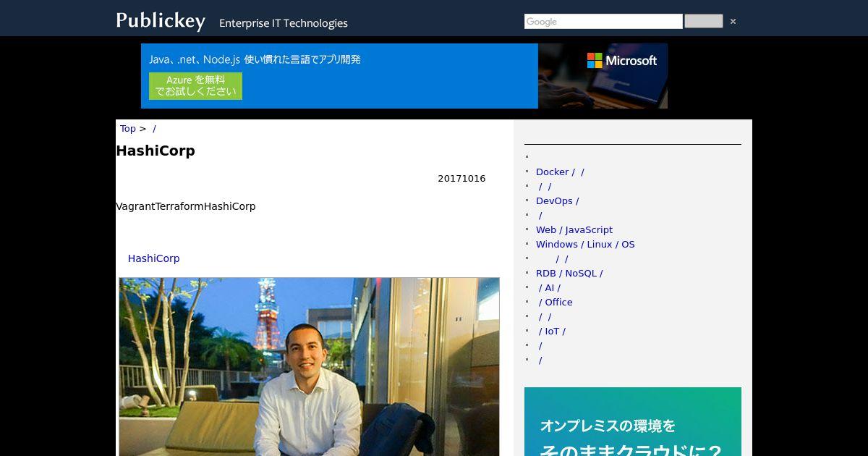Open the Tokyo Tower interview photo

309,366
